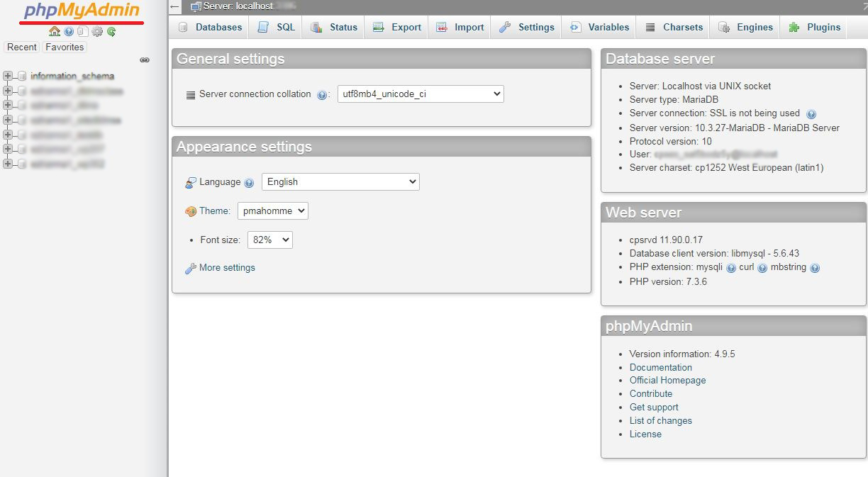Click the collation list icon beside Server connection collation

click(x=190, y=94)
